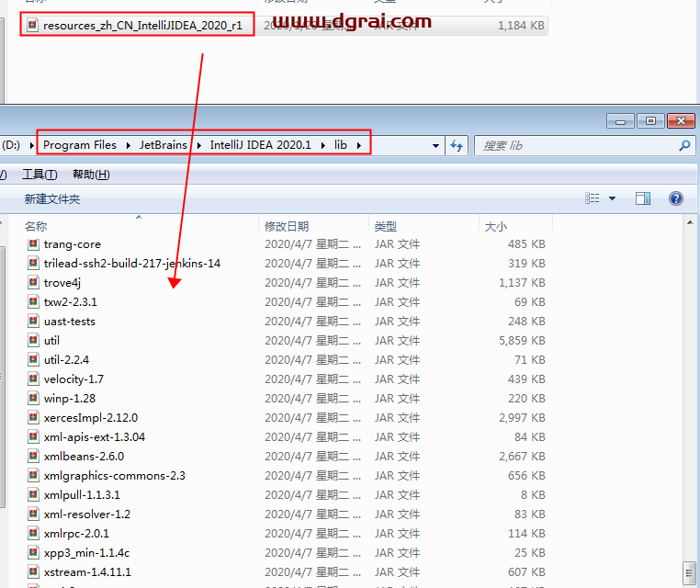The image size is (700, 588).
Task: Click the JAR icon of xmlrpc-2.0.1
Action: [33, 533]
